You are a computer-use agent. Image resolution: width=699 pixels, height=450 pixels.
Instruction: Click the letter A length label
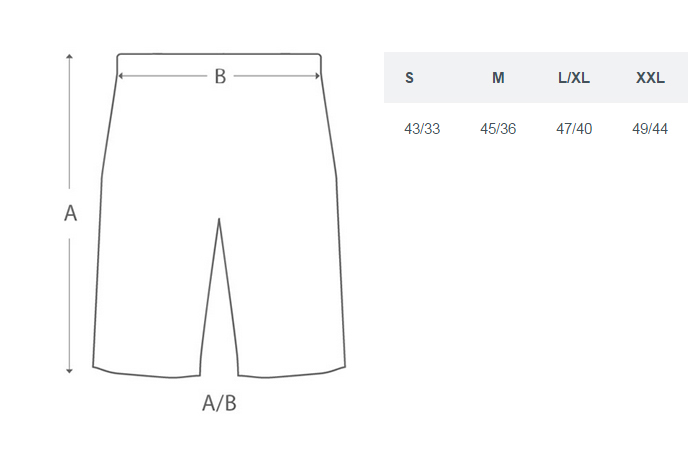click(70, 213)
